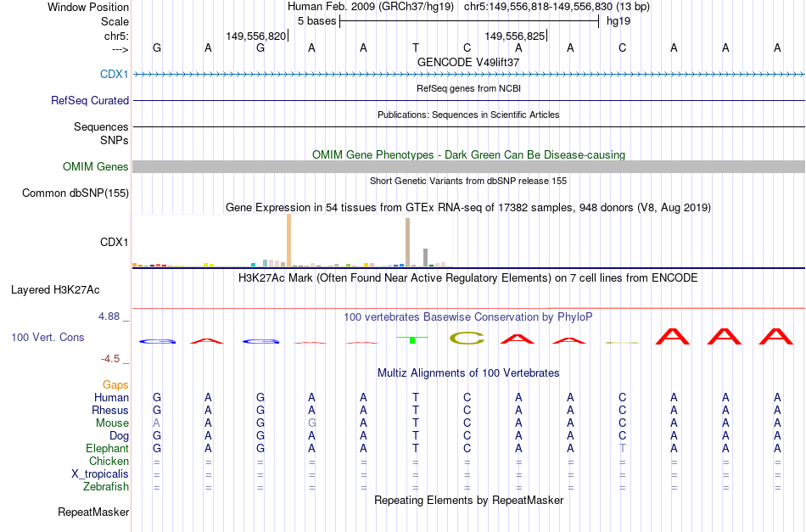Click the chr5:149,556,818-149,556,830 position text
Screen dimensions: 806x532
pos(557,7)
